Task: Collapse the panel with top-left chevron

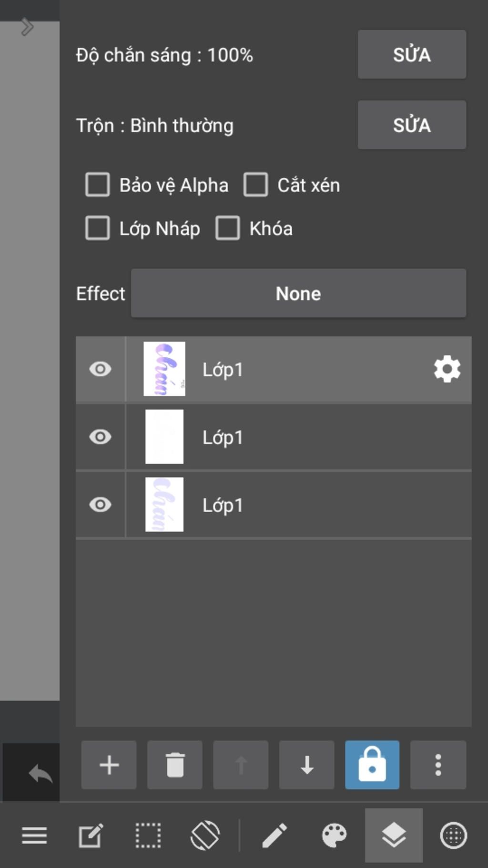Action: (27, 27)
